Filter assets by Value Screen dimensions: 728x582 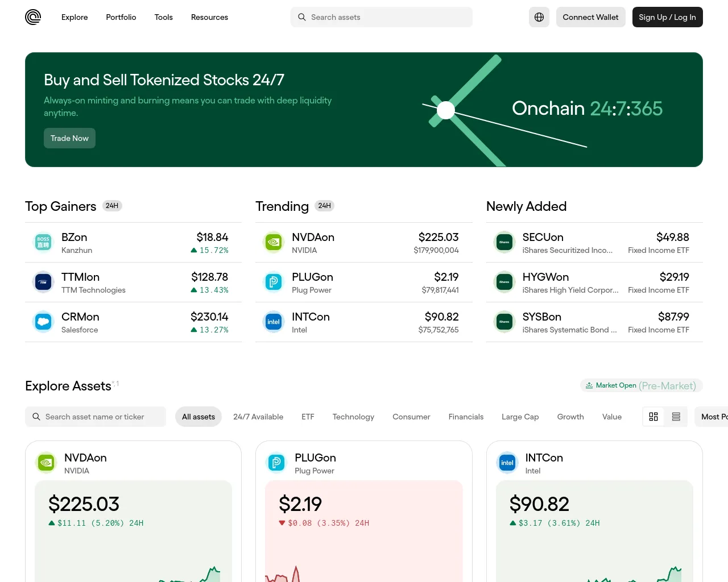click(612, 417)
